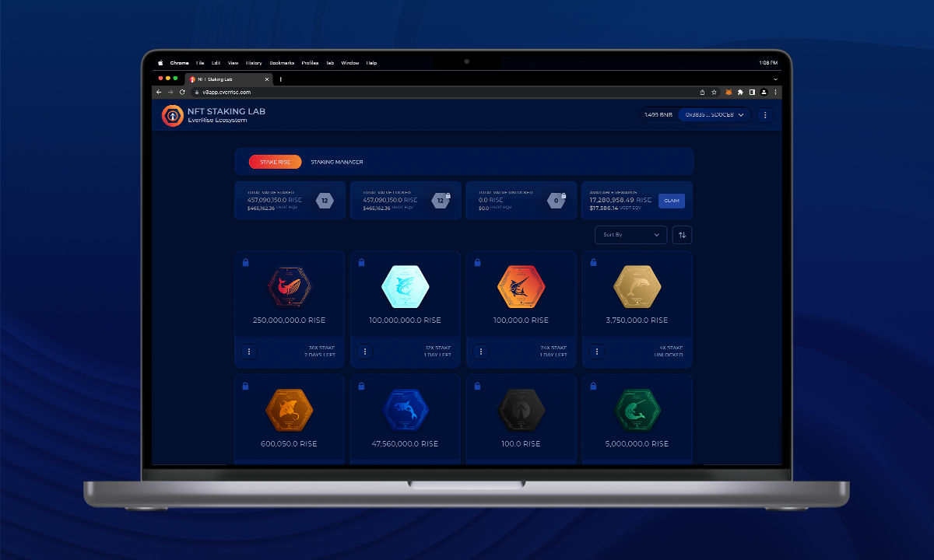Screen dimensions: 934x560
Task: Bookmark page with the star icon
Action: [714, 92]
